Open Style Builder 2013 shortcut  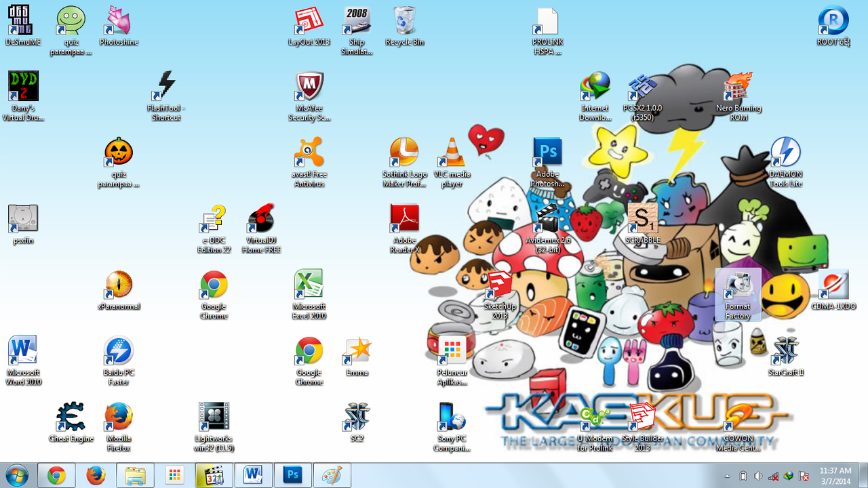click(x=642, y=426)
